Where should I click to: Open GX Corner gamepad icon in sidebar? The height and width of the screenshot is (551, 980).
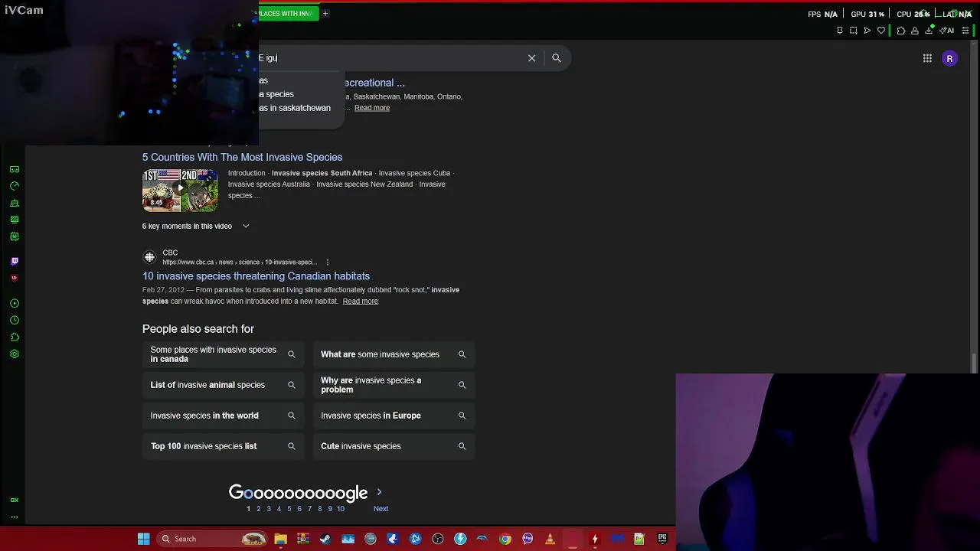tap(15, 169)
